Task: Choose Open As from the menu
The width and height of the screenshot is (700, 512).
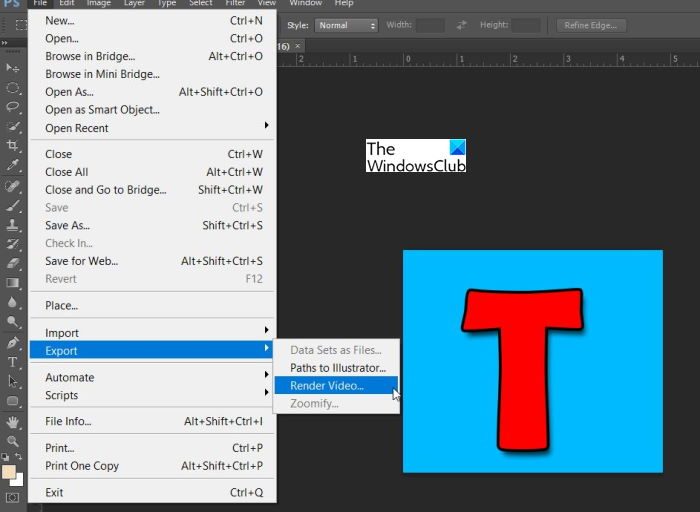Action: (x=152, y=92)
